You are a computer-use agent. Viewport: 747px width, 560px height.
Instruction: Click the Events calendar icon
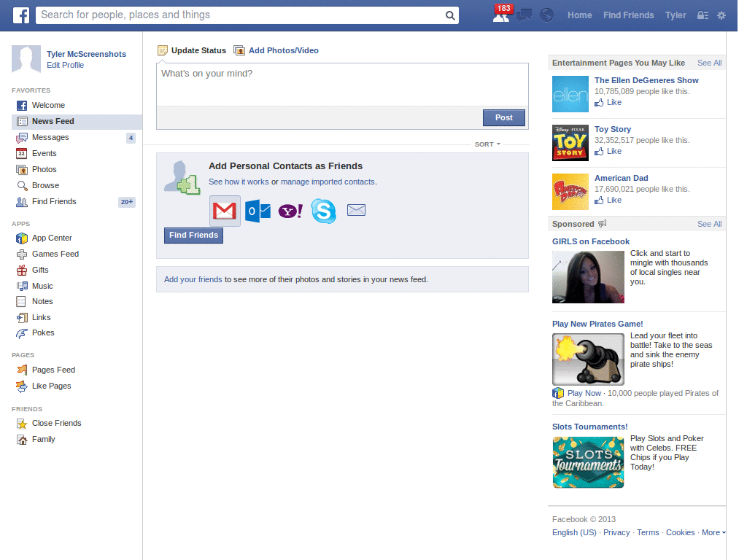click(21, 153)
